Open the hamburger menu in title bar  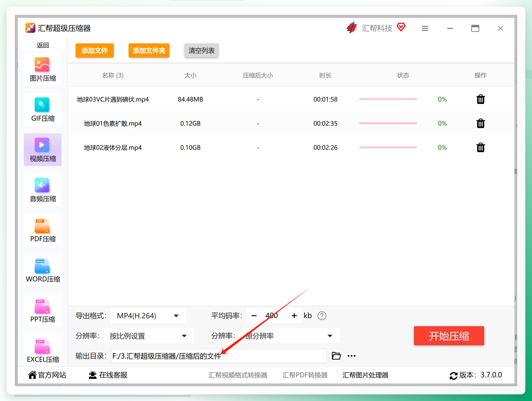pos(425,28)
